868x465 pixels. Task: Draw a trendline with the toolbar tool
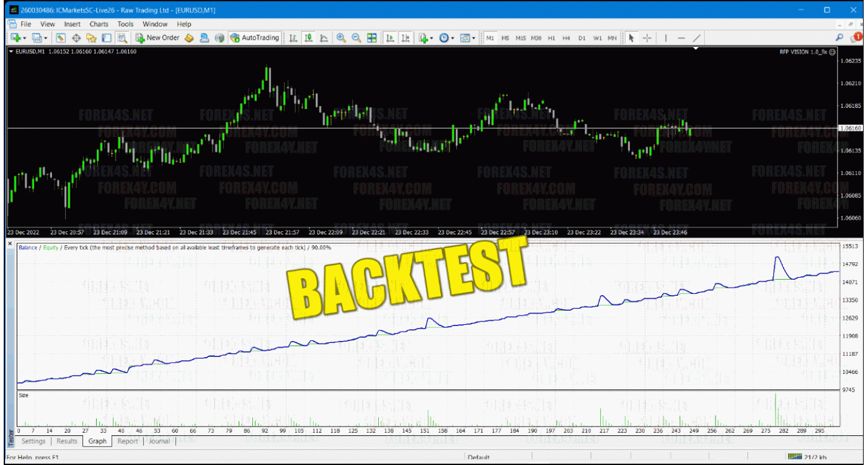pyautogui.click(x=697, y=38)
